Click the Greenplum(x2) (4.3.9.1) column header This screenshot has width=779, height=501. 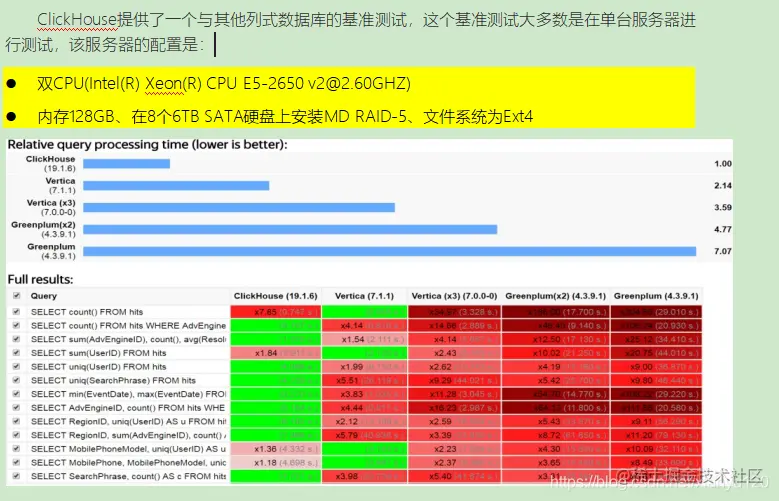pos(555,296)
